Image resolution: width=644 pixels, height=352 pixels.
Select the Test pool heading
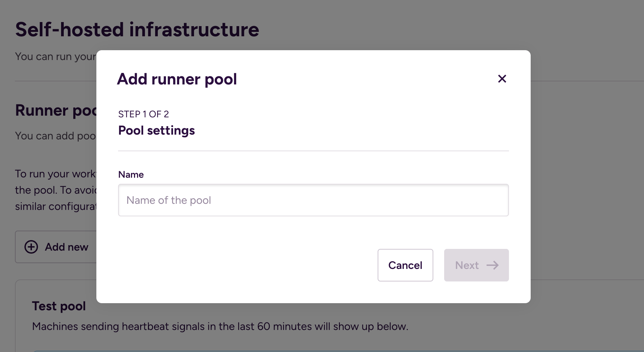coord(59,306)
